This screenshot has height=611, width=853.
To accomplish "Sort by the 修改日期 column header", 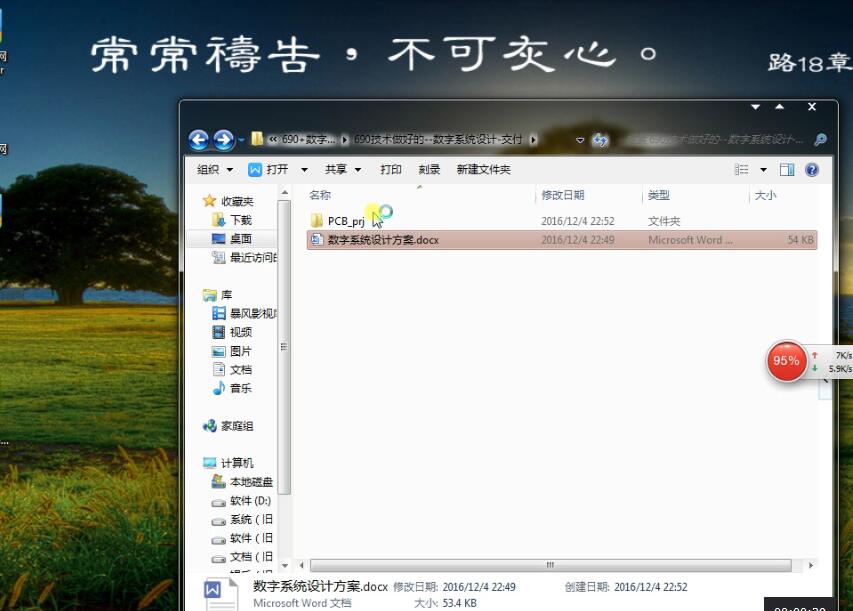I will click(563, 195).
